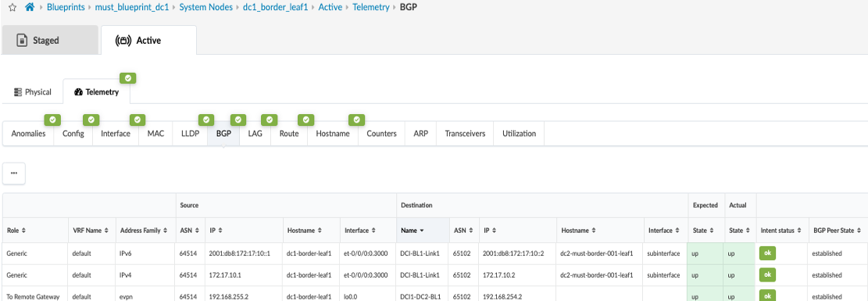Select the Active tab
This screenshot has width=868, height=301.
148,41
